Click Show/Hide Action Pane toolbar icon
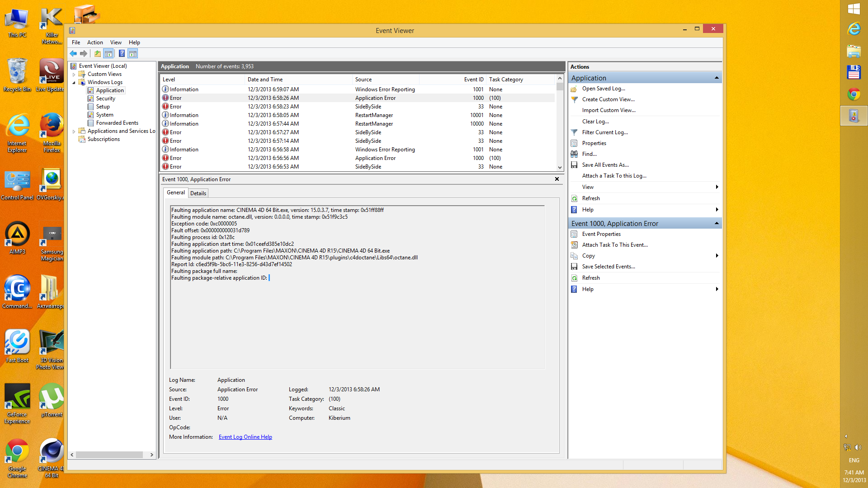Screen dimensions: 868x488 [132, 53]
